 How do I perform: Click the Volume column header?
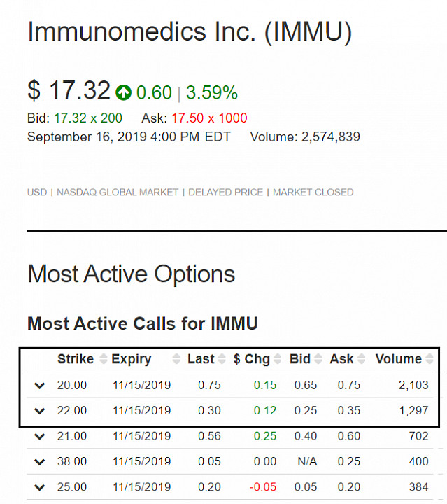399,359
